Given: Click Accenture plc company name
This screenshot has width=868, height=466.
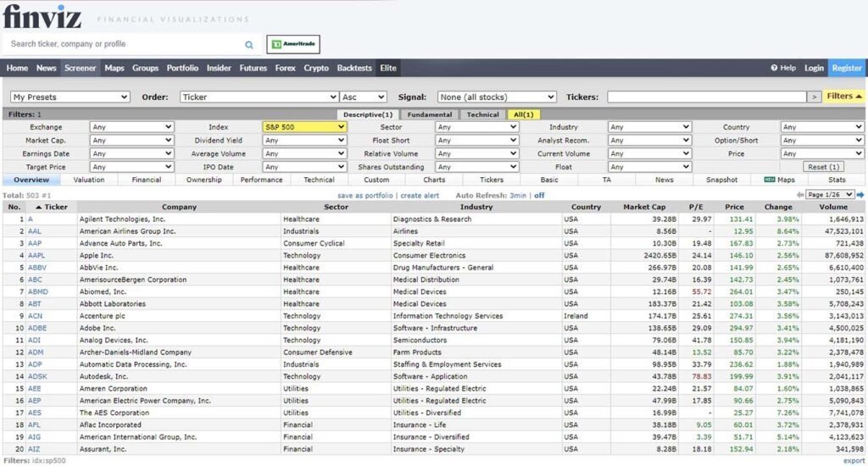Looking at the screenshot, I should tap(103, 315).
